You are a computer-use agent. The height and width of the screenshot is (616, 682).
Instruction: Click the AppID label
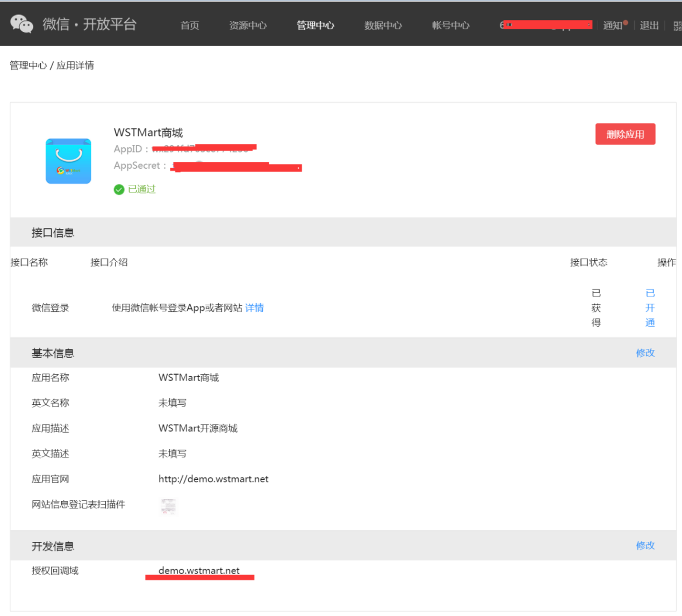pos(131,149)
